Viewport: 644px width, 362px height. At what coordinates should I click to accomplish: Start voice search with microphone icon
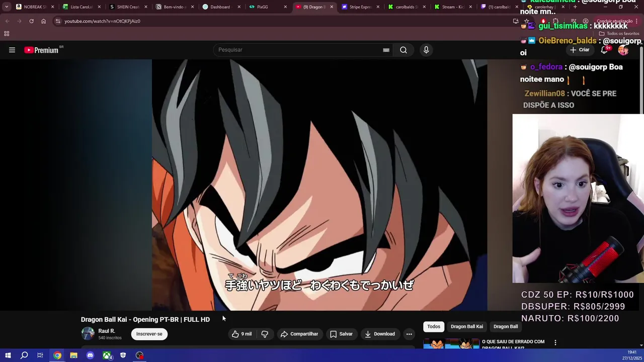[426, 50]
